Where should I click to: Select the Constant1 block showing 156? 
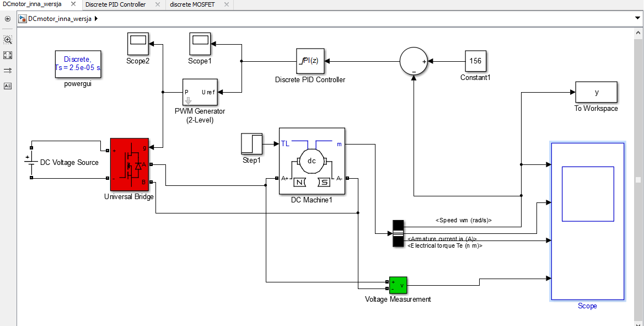tap(475, 61)
